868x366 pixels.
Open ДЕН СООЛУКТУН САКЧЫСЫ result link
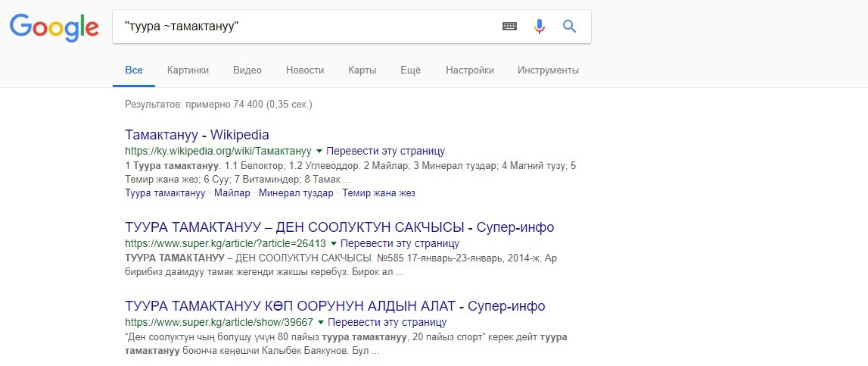coord(340,227)
